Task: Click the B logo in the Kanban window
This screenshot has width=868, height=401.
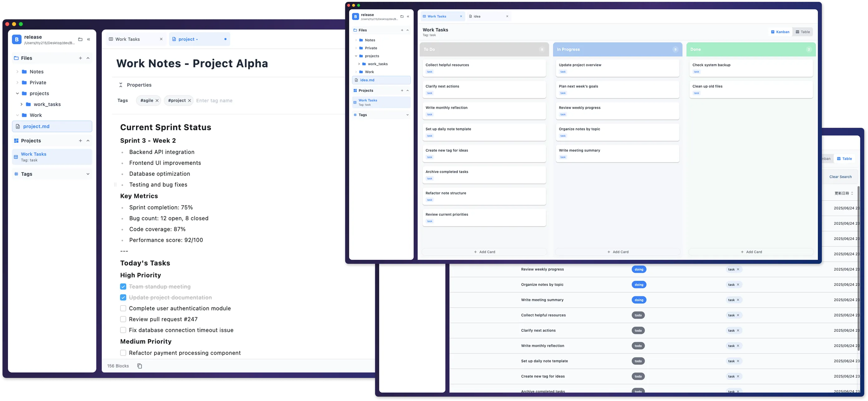Action: [355, 17]
